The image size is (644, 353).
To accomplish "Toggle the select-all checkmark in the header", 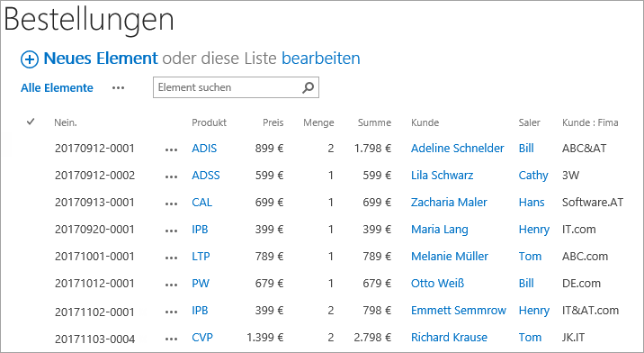I will coord(31,122).
